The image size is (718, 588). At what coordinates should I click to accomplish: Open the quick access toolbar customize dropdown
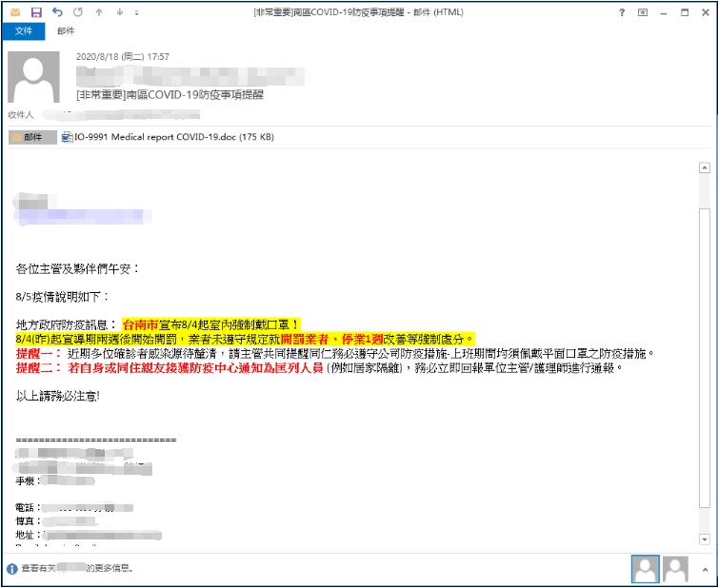136,12
